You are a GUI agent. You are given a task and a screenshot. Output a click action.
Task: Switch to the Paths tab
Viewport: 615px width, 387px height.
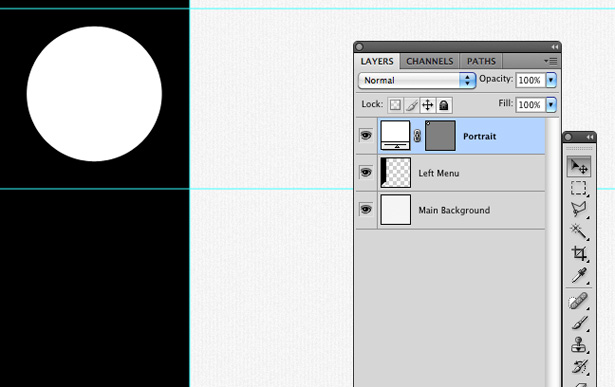coord(481,62)
